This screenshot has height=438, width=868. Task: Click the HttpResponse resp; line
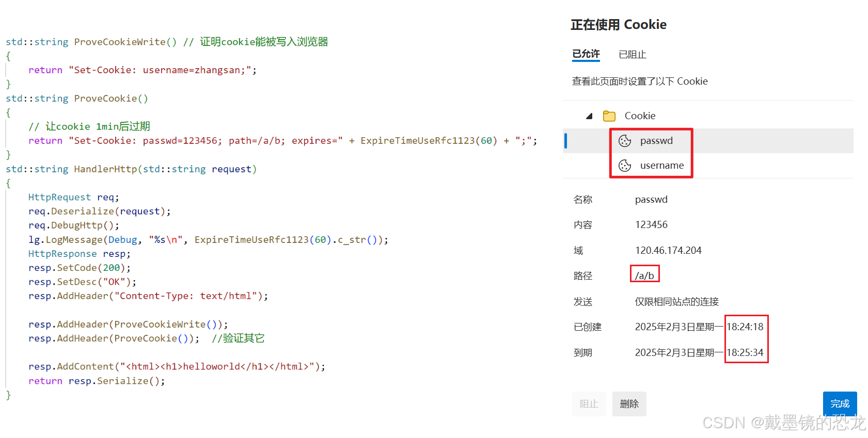80,254
